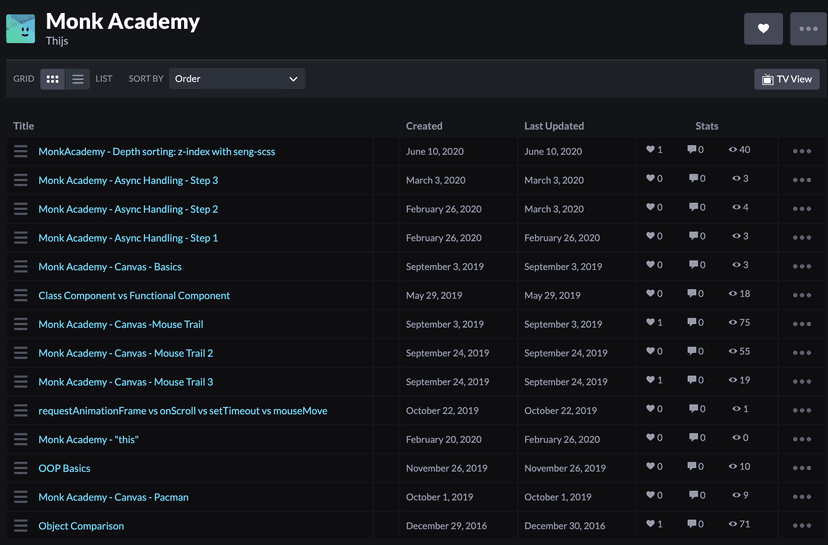Click the Created column header
The height and width of the screenshot is (545, 828).
pos(424,126)
